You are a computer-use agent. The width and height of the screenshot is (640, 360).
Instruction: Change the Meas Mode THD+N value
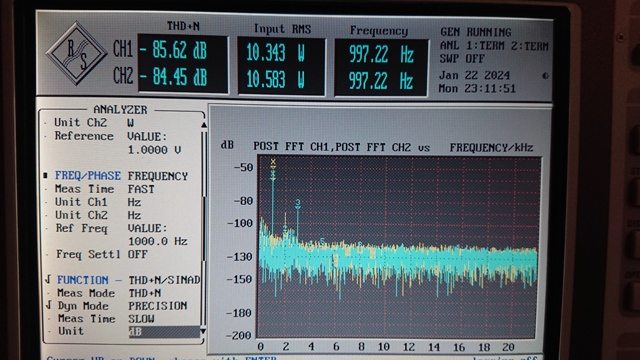(x=144, y=293)
